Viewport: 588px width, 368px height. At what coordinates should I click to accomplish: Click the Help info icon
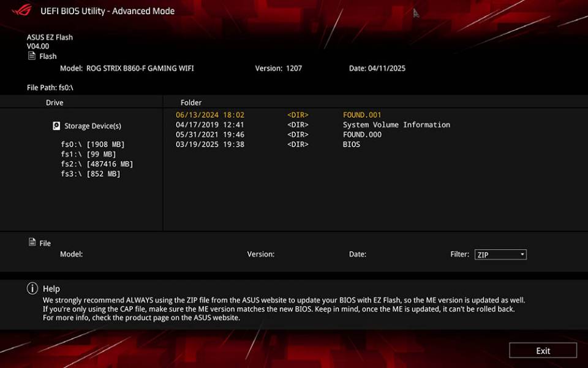(x=32, y=288)
